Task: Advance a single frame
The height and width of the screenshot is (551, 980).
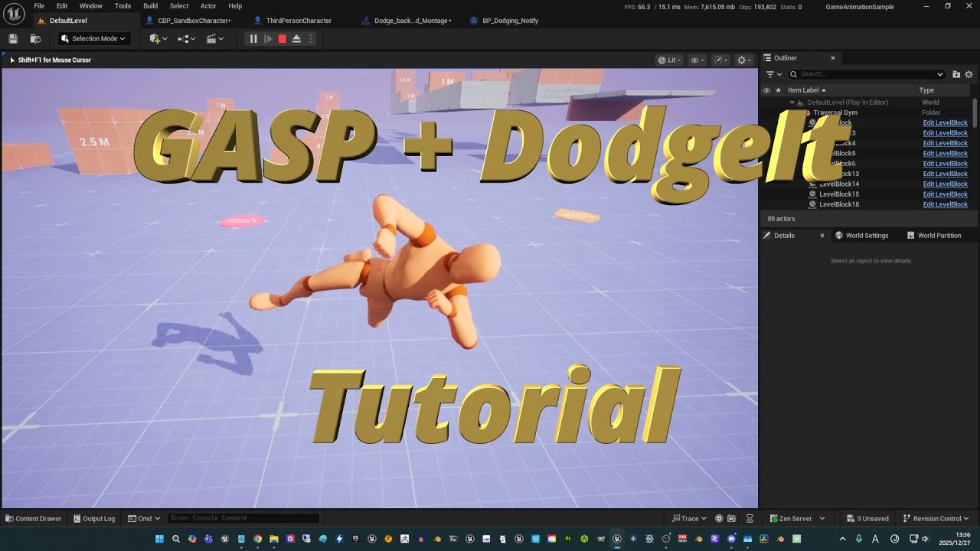Action: click(x=268, y=39)
